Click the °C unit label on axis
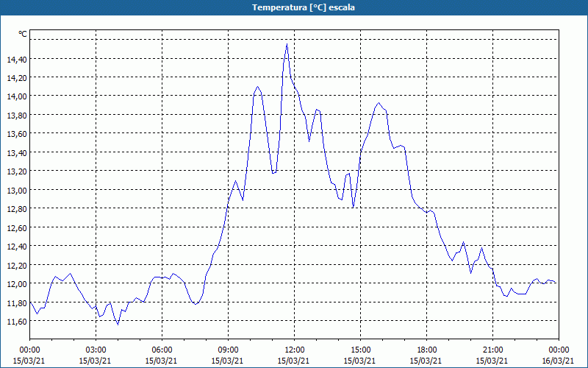The image size is (588, 368). click(23, 34)
